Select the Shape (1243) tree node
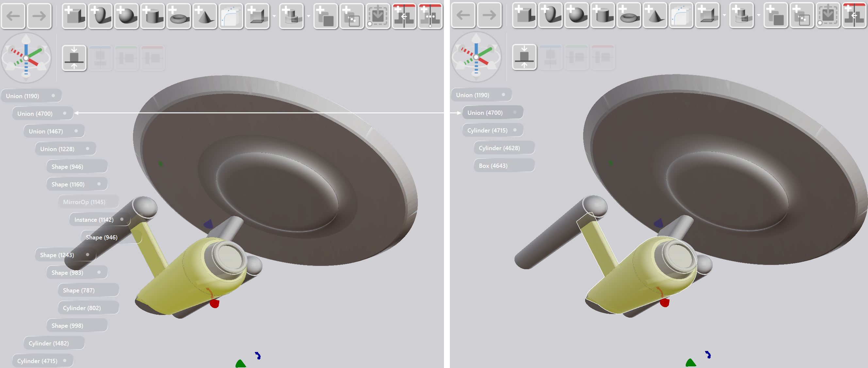868x368 pixels. click(65, 255)
